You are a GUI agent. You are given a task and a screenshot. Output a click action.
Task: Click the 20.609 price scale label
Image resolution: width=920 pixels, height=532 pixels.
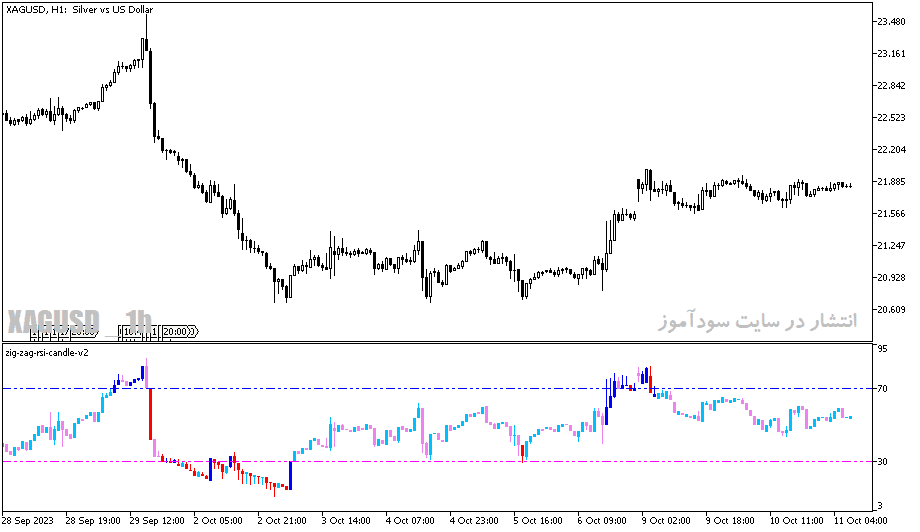click(891, 310)
